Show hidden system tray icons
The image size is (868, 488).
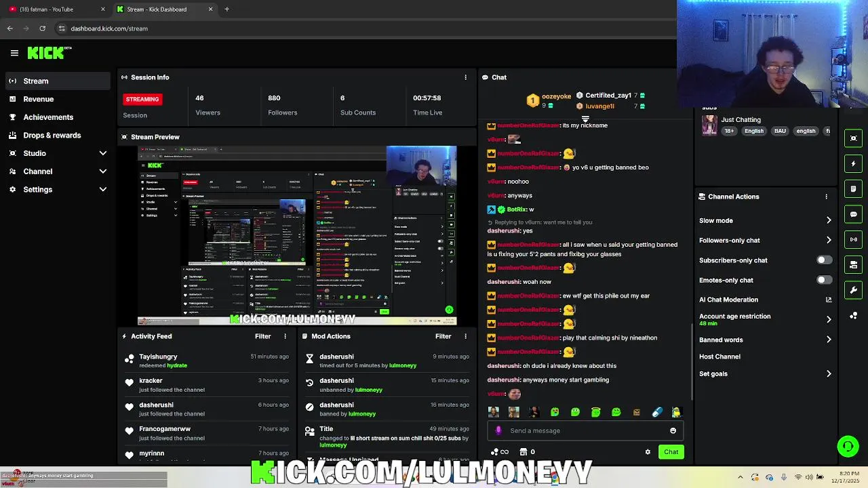(740, 477)
